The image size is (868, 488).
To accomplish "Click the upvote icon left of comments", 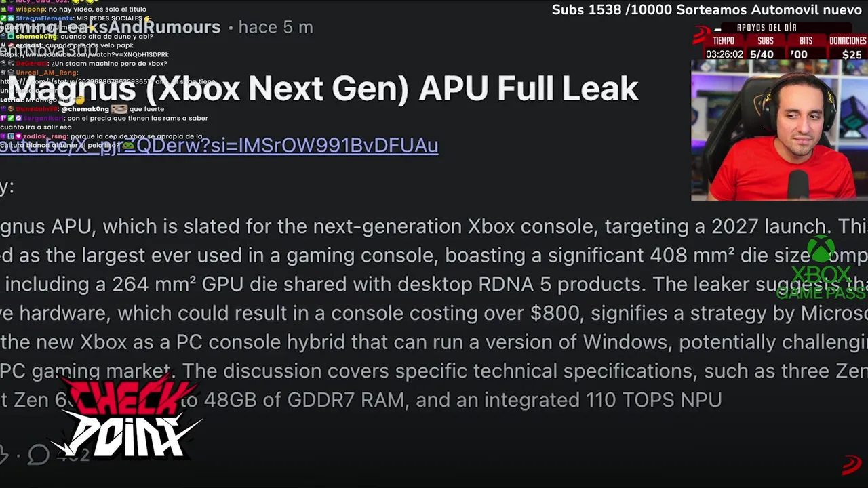I will click(3, 454).
